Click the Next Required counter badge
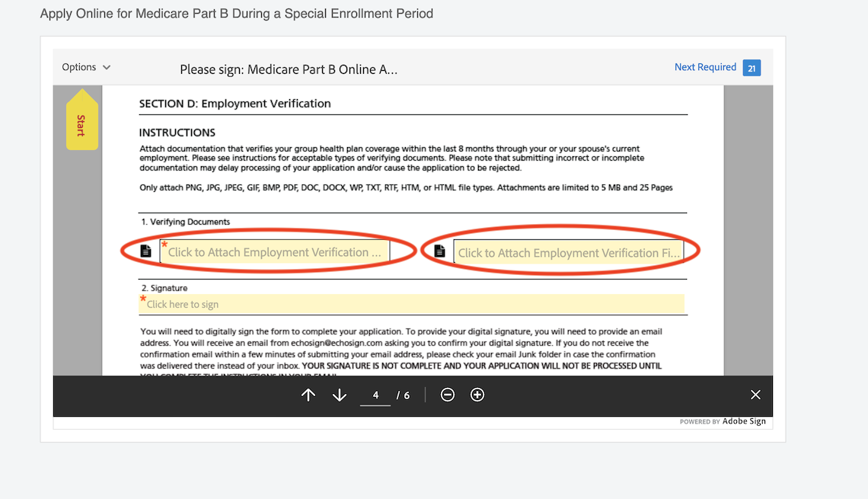868x499 pixels. 752,67
